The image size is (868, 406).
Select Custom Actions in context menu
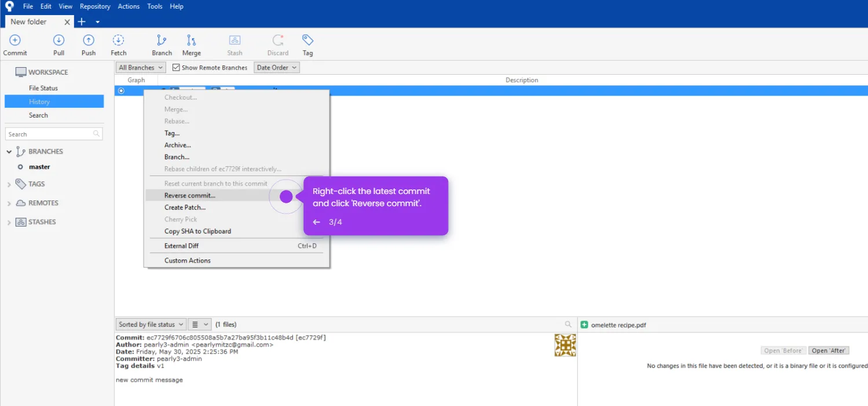[236, 261]
